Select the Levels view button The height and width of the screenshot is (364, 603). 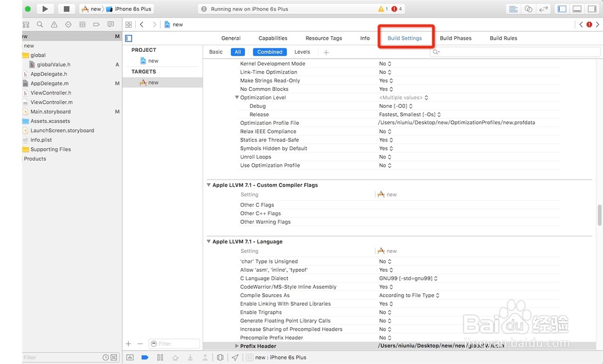click(x=302, y=52)
